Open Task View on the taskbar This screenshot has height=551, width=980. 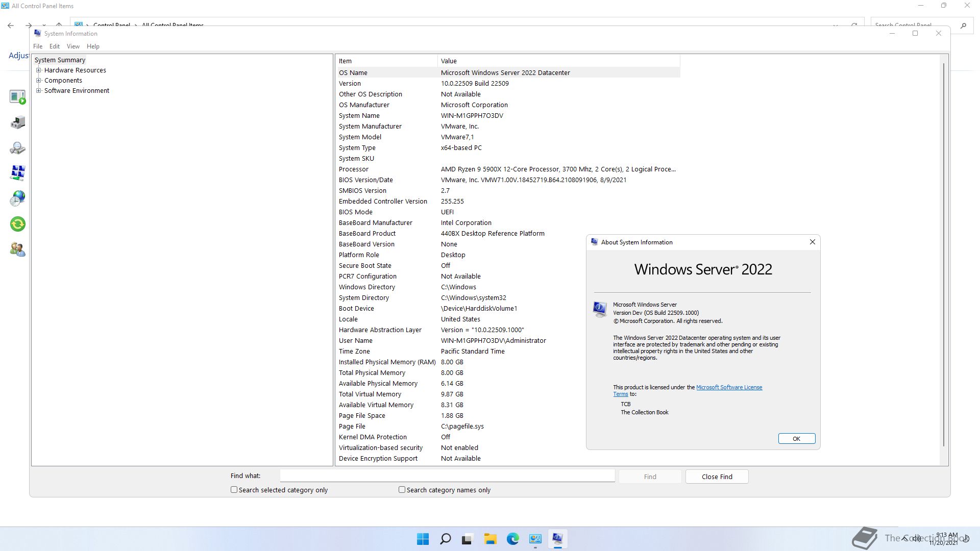coord(468,539)
